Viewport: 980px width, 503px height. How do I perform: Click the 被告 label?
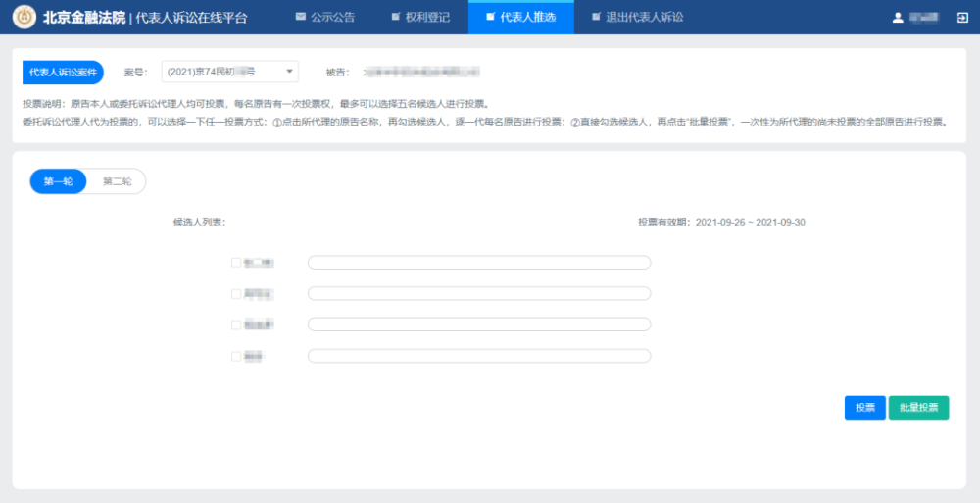(337, 73)
